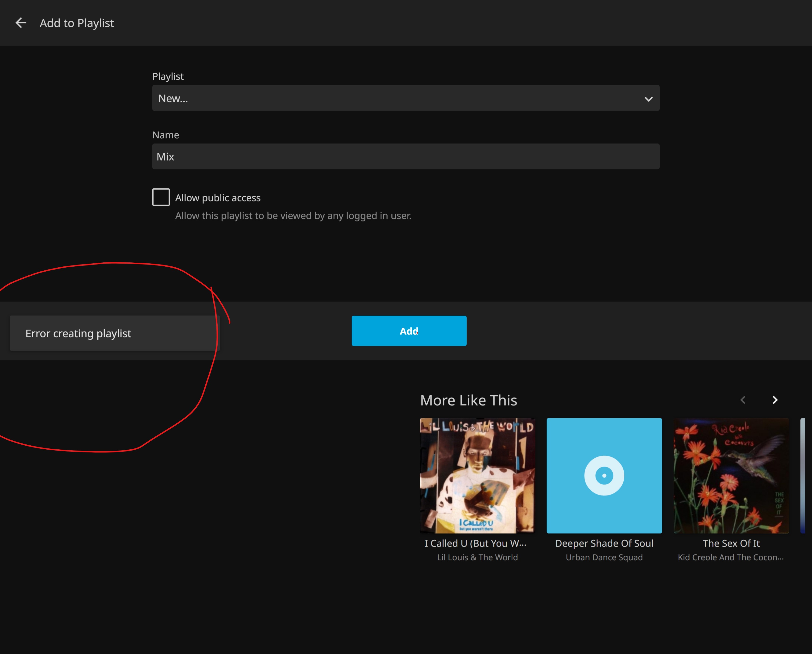
Task: Dismiss the Error creating playlist toast
Action: (x=115, y=333)
